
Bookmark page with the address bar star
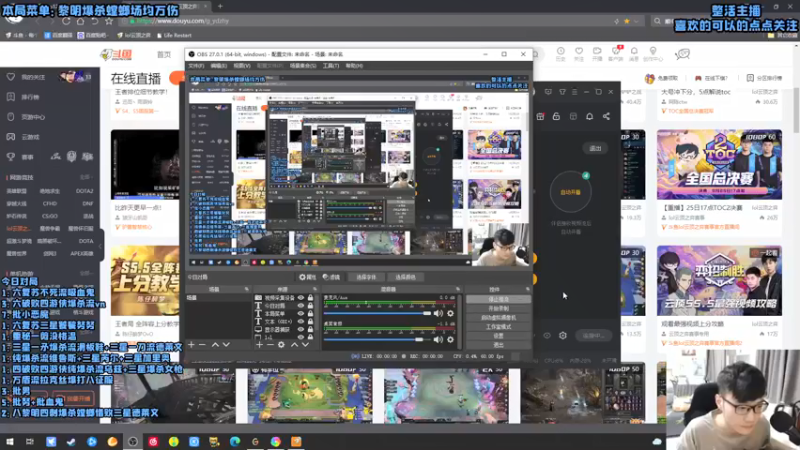627,21
